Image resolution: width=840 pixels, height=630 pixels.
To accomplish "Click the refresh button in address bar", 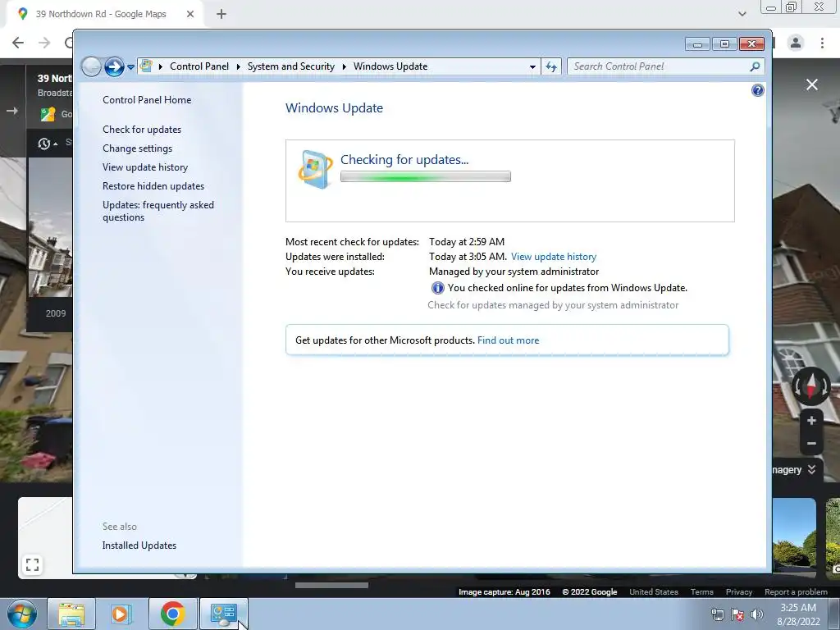I will tap(550, 67).
